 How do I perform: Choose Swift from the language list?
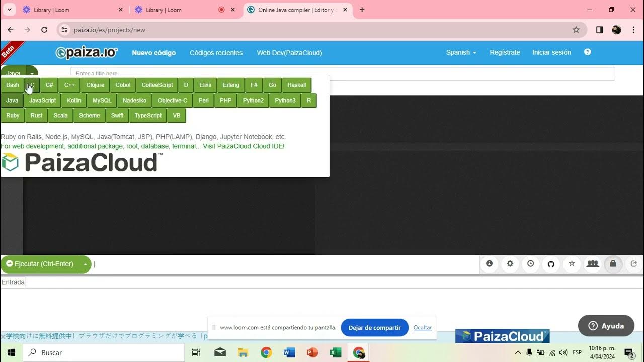tap(117, 116)
